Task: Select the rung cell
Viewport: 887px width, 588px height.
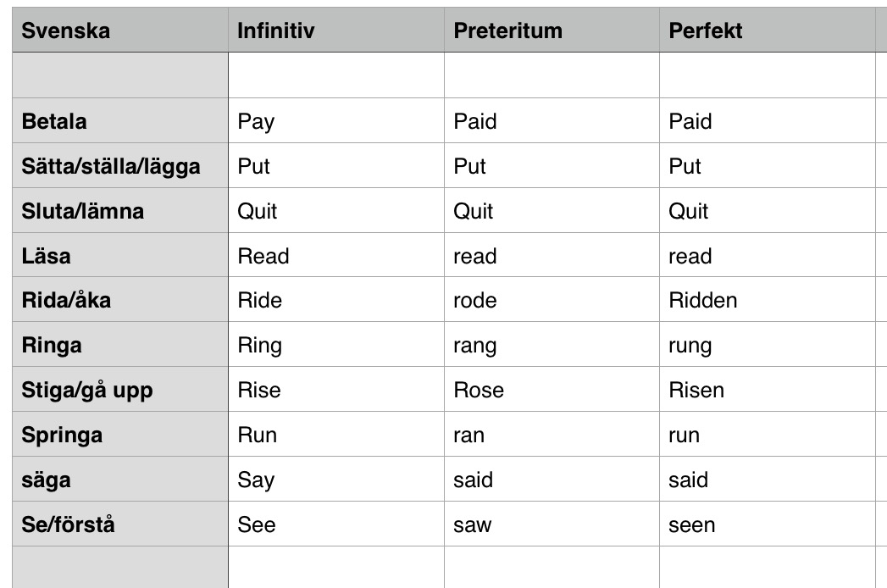Action: 767,344
